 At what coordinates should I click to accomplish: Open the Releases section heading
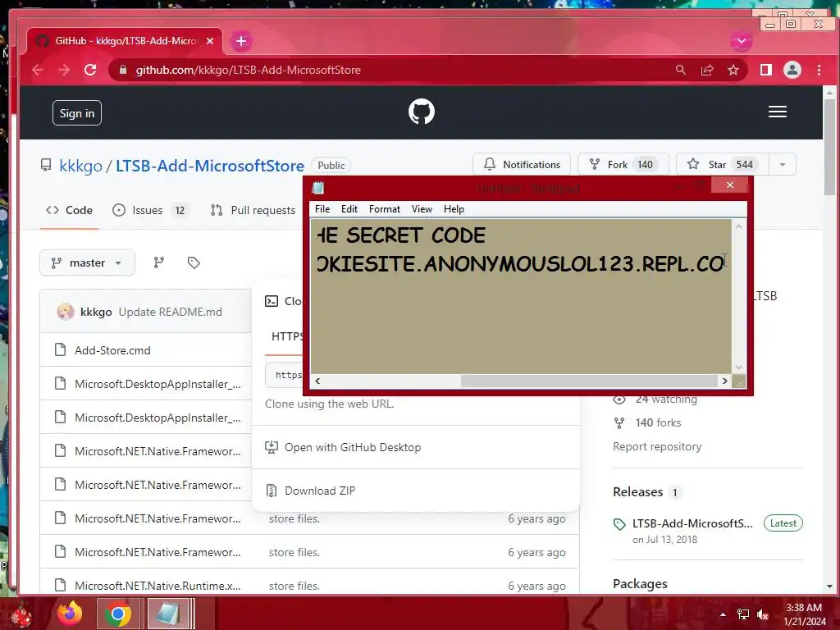[637, 492]
